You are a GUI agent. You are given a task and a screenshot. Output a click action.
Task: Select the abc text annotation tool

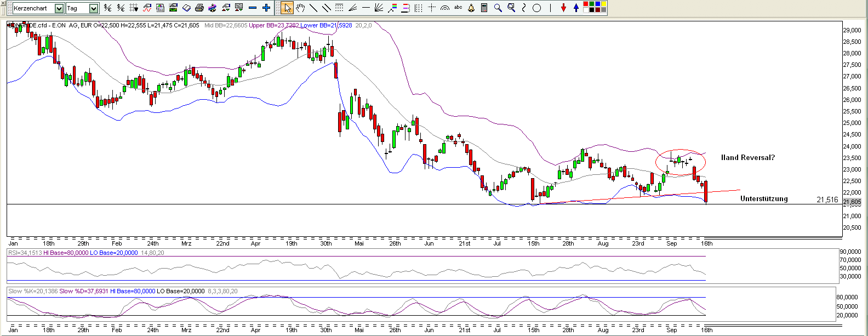tap(458, 8)
